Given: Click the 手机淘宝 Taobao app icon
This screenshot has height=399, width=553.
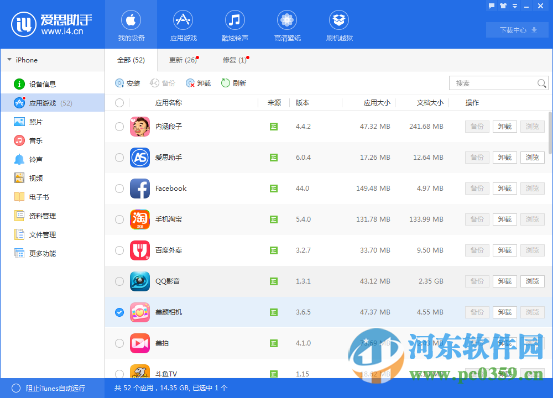Looking at the screenshot, I should pos(140,219).
